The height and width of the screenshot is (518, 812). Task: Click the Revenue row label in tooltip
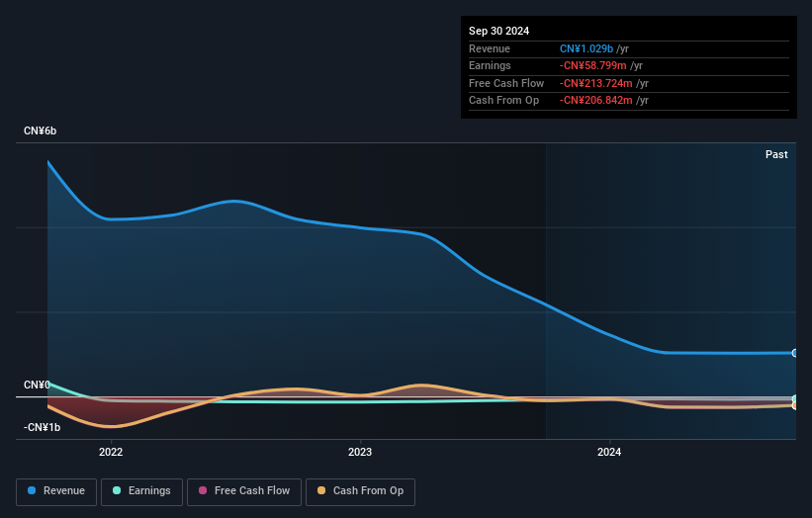(x=490, y=48)
